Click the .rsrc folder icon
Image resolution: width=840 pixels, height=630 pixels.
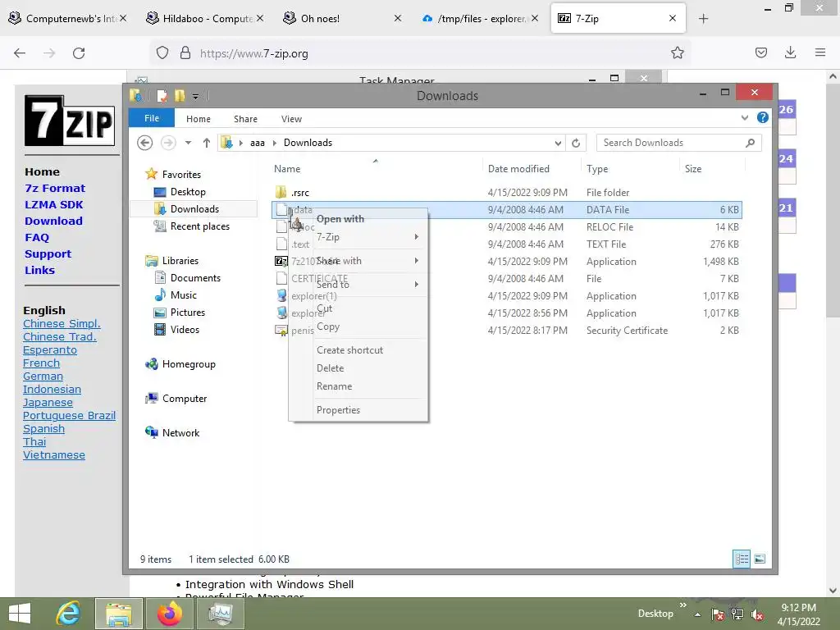[281, 192]
